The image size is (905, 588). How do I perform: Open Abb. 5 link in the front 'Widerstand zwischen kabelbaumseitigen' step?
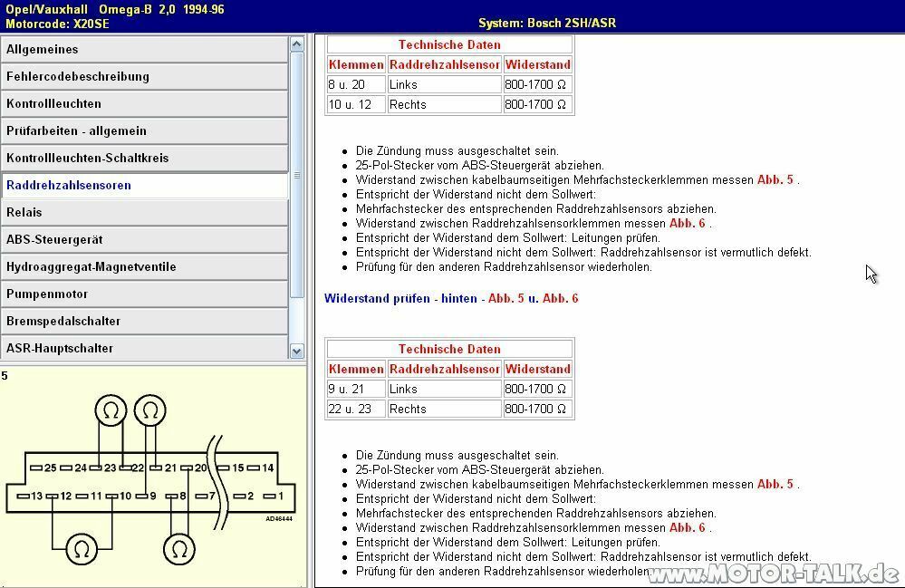click(x=775, y=179)
